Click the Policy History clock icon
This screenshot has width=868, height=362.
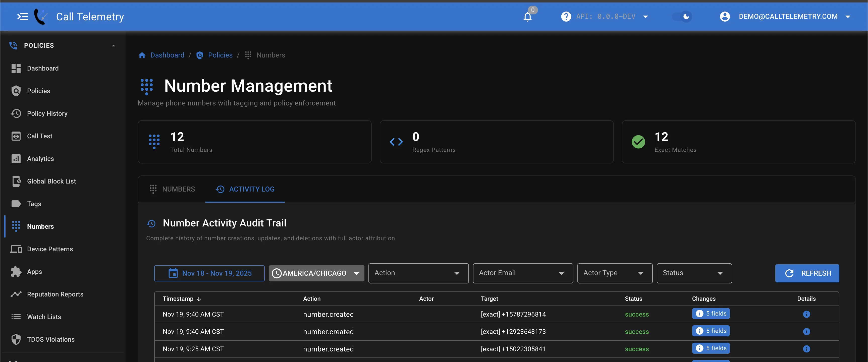click(16, 113)
